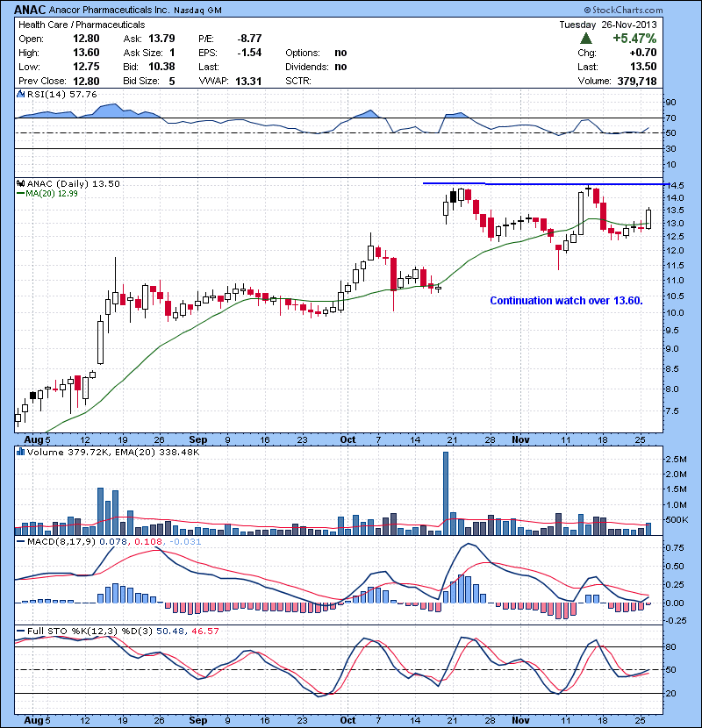Click the Prev Close value 12.80
The height and width of the screenshot is (728, 702).
(86, 82)
